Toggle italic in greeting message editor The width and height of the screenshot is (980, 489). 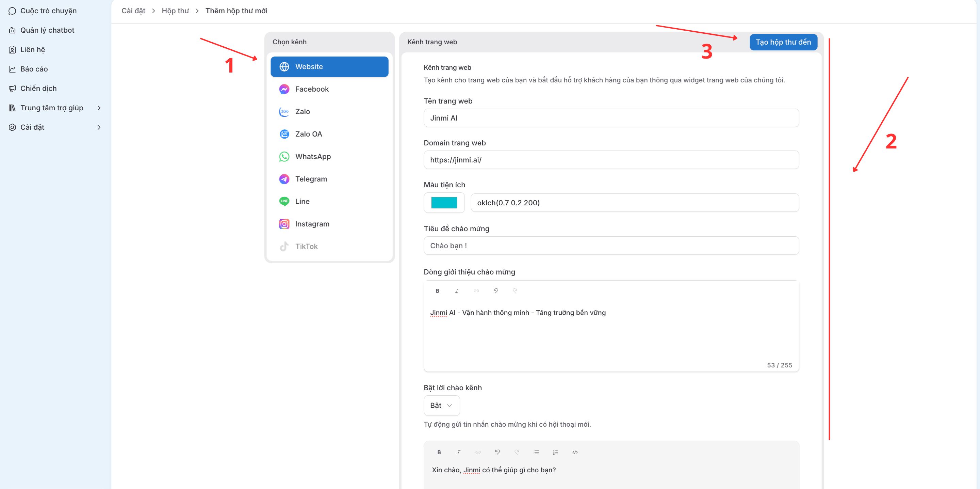[x=458, y=452]
